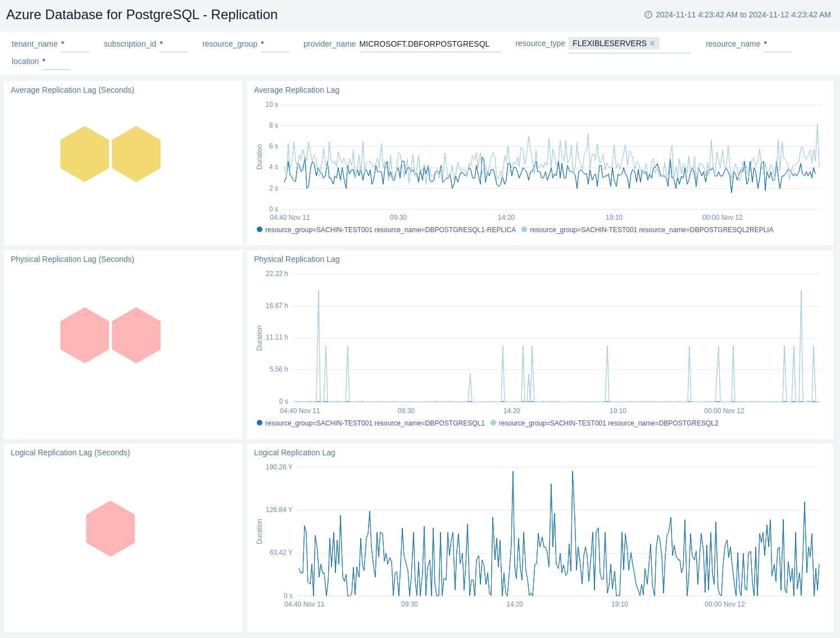Screen dimensions: 840x638
Task: Toggle DBPOSTGRESQL1-REPLICA legend series
Action: coord(387,230)
